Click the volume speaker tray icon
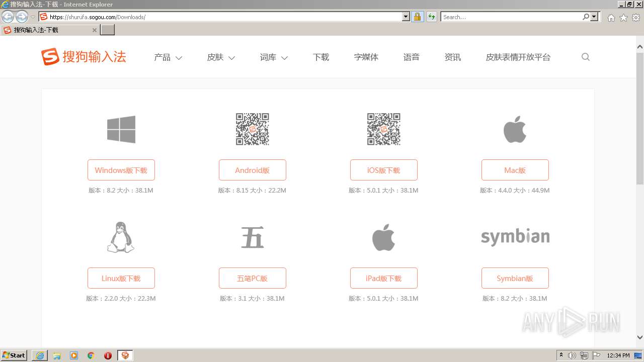Screen dimensions: 644x362 pos(572,355)
